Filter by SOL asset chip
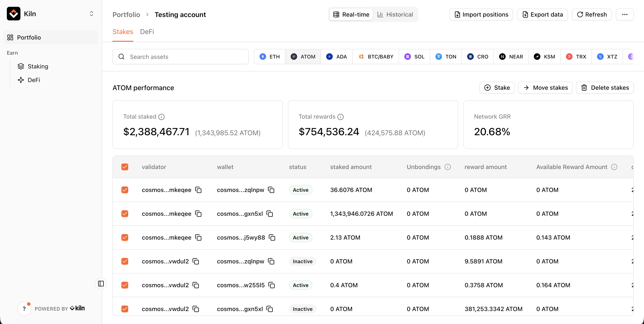Viewport: 644px width, 324px height. (414, 57)
